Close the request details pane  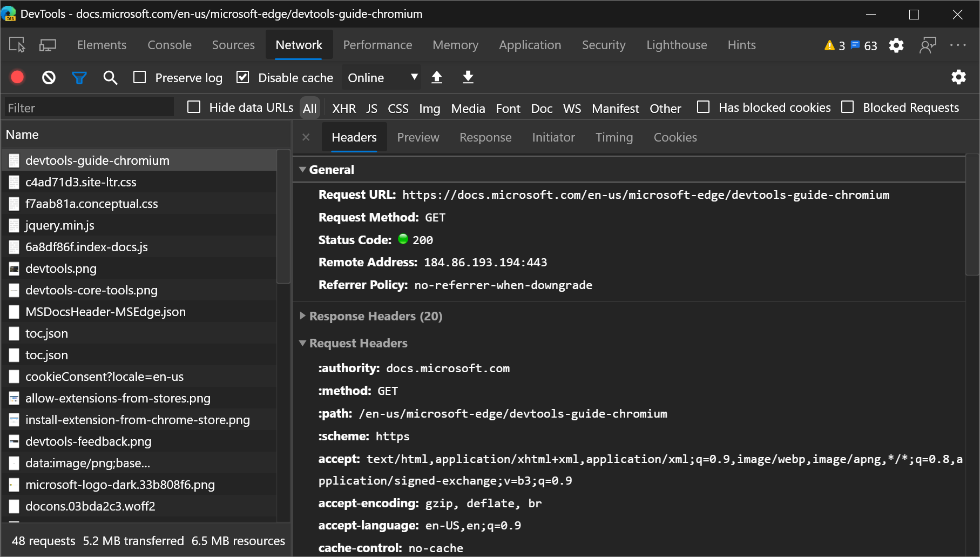(306, 137)
